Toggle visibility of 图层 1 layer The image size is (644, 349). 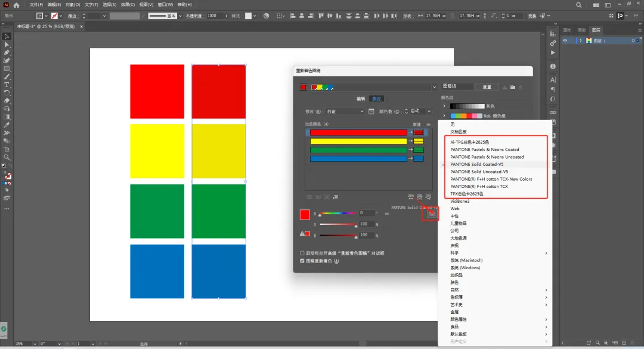(565, 41)
